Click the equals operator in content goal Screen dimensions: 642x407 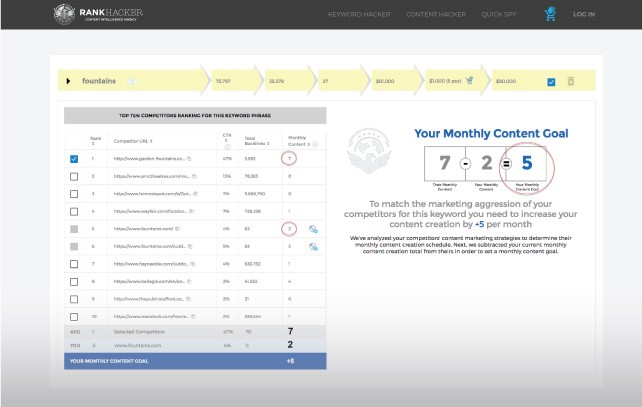point(506,164)
